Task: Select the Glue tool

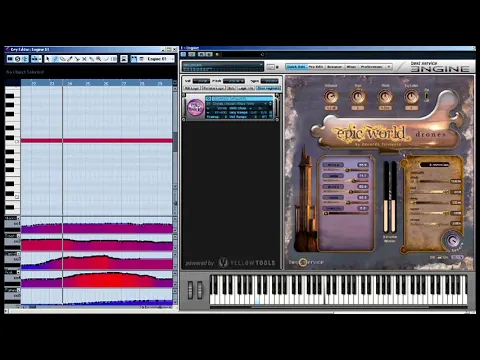Action: click(91, 59)
